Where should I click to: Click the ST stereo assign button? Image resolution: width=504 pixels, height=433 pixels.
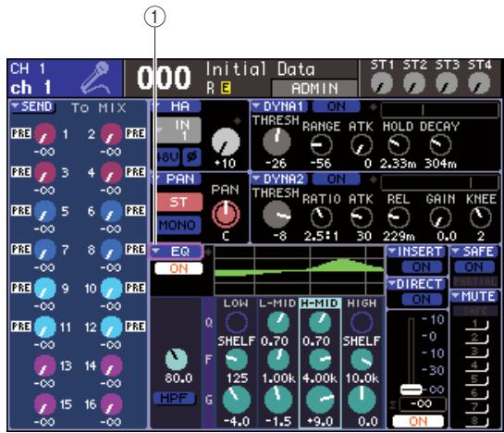pyautogui.click(x=178, y=202)
